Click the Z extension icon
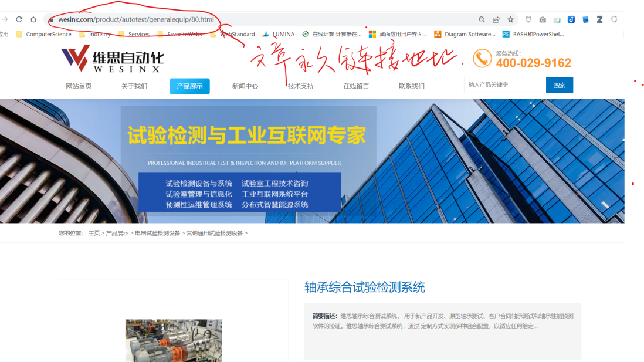The width and height of the screenshot is (644, 362). click(599, 19)
